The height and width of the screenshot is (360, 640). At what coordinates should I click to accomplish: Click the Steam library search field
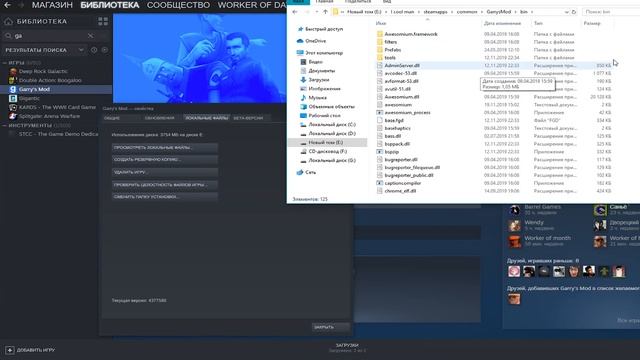coord(50,36)
